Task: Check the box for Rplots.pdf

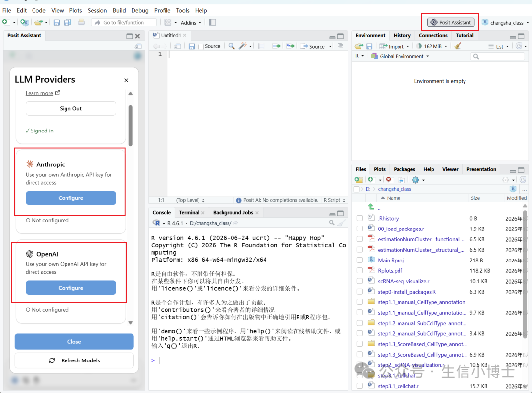Action: (360, 271)
